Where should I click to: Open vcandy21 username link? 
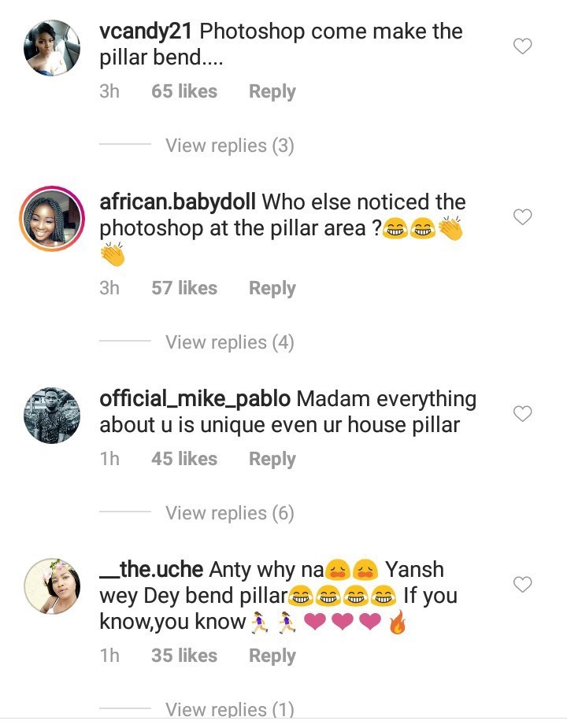click(147, 32)
